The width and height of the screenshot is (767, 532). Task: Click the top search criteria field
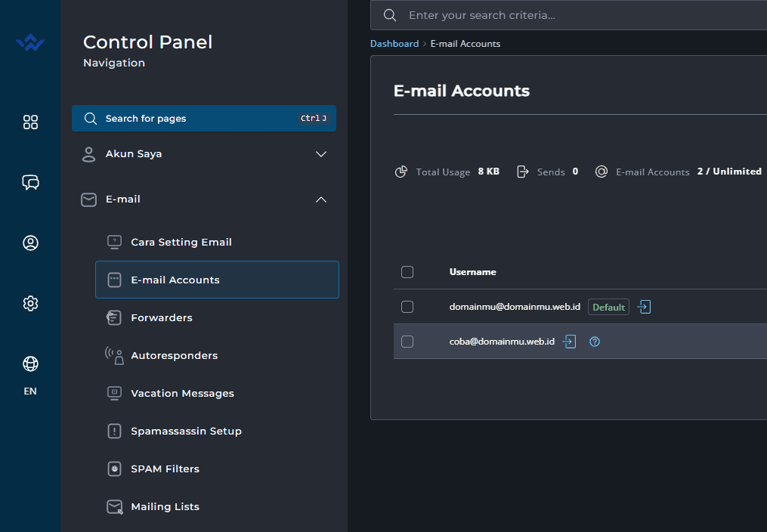[568, 15]
